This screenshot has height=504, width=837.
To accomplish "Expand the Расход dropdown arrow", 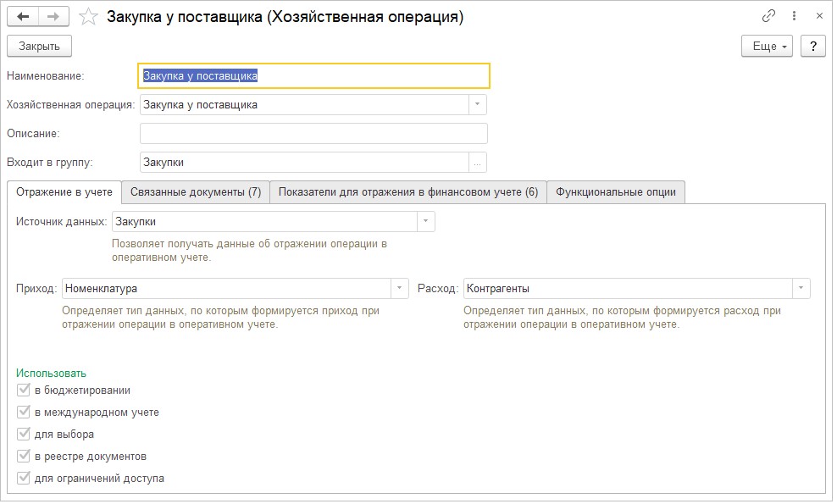I will [x=801, y=289].
